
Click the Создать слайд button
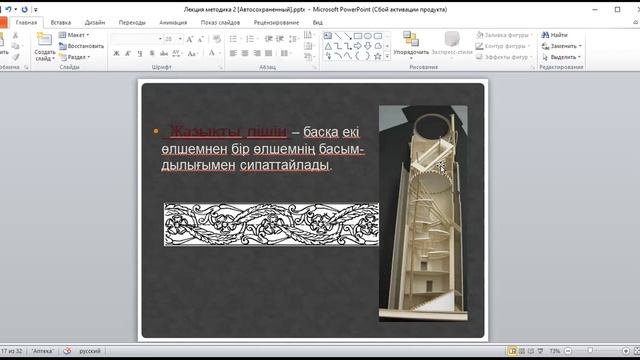pyautogui.click(x=44, y=47)
